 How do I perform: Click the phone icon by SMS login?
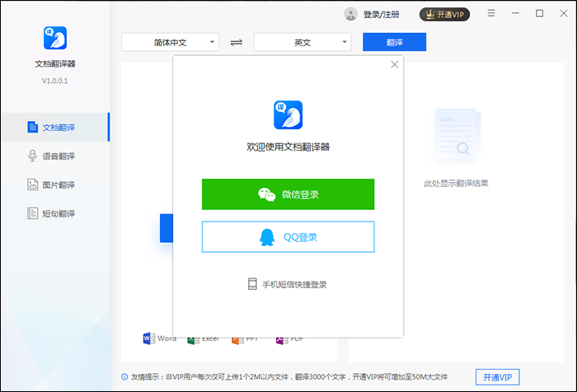point(252,284)
